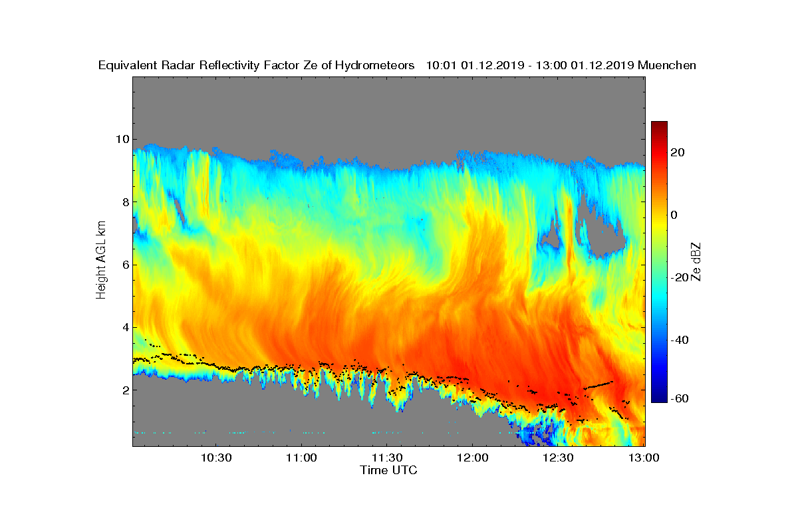Click the height tick label 2
Viewport: 798px width, 532px height.
[x=124, y=390]
